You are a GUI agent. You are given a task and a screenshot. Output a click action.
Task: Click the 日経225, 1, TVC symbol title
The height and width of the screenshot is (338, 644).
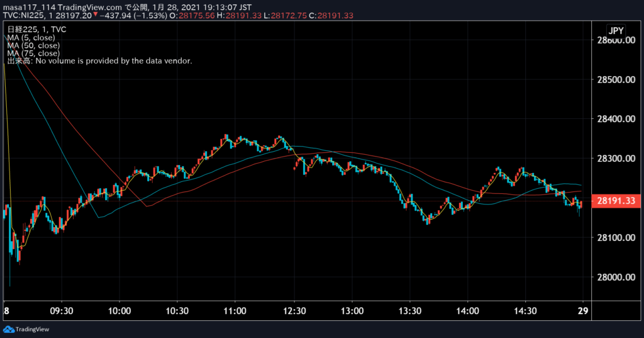36,29
